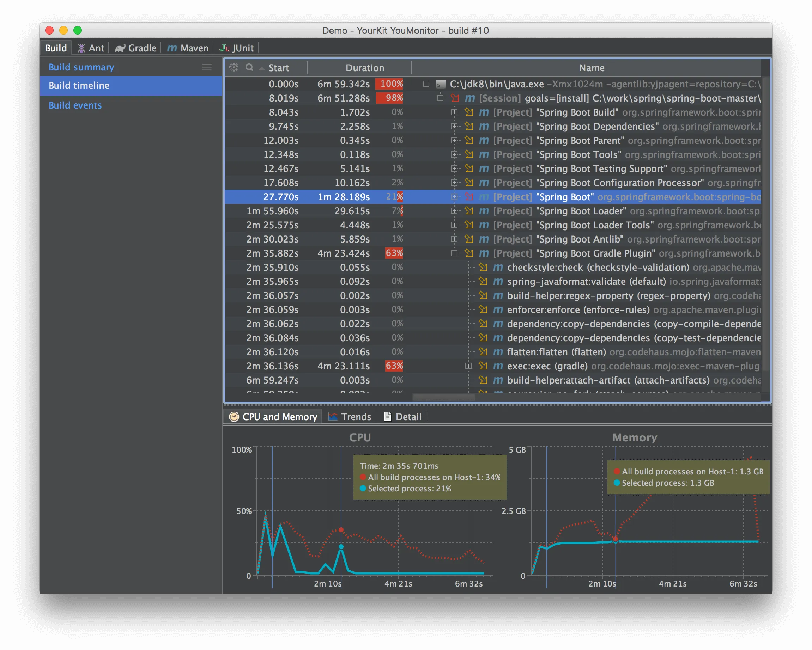This screenshot has width=812, height=650.
Task: Click the Detail document icon
Action: click(387, 416)
